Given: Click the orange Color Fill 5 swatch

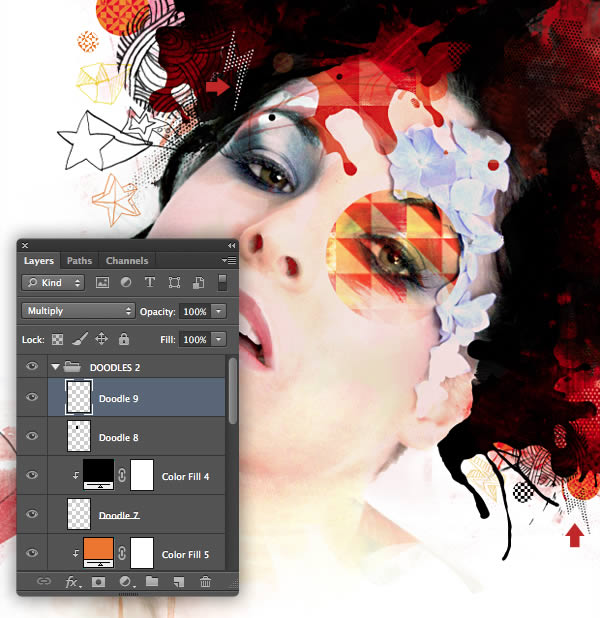Looking at the screenshot, I should click(x=99, y=552).
